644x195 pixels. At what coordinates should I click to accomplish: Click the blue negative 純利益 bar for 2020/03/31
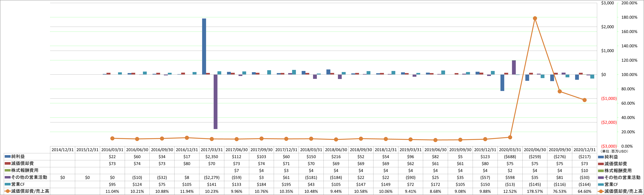click(x=502, y=83)
